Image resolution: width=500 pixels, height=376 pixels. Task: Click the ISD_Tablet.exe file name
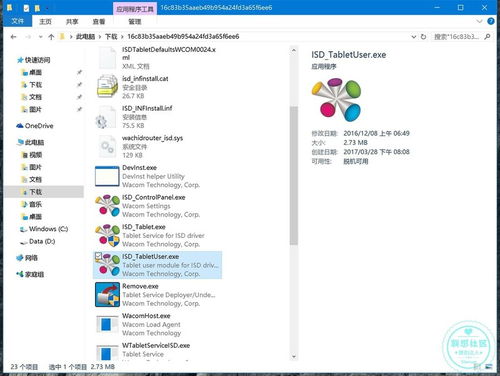(x=144, y=227)
